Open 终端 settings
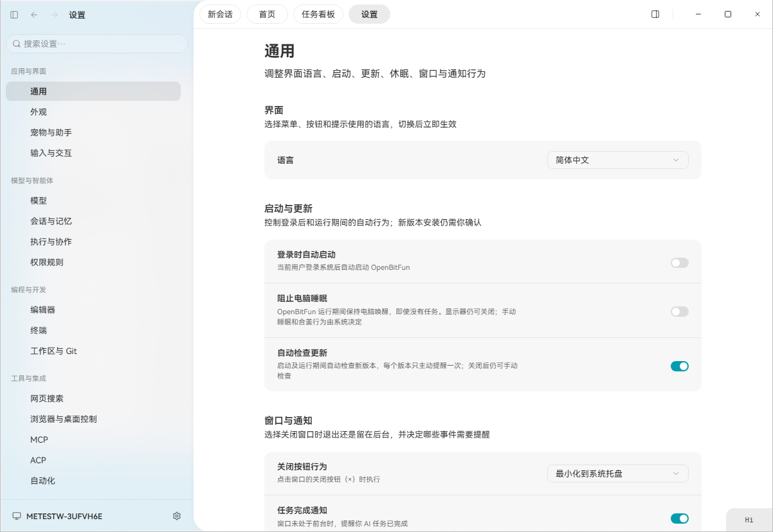This screenshot has height=532, width=773. click(x=93, y=330)
